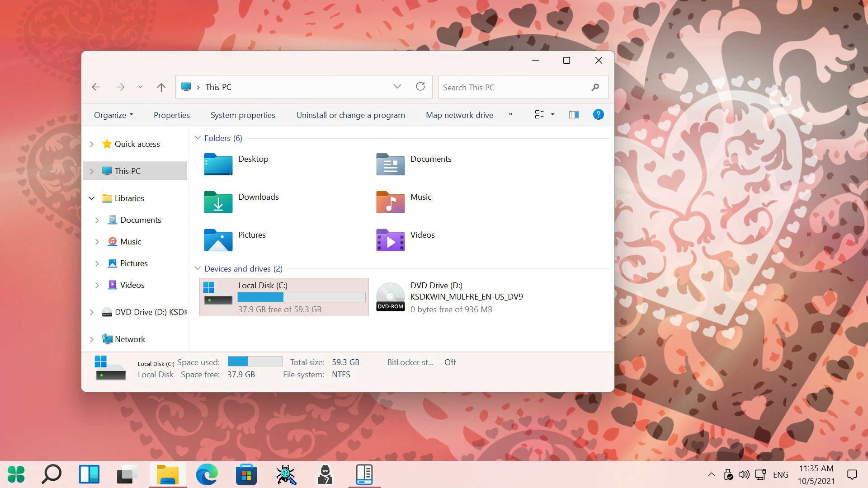
Task: Click the Properties menu item
Action: (172, 114)
